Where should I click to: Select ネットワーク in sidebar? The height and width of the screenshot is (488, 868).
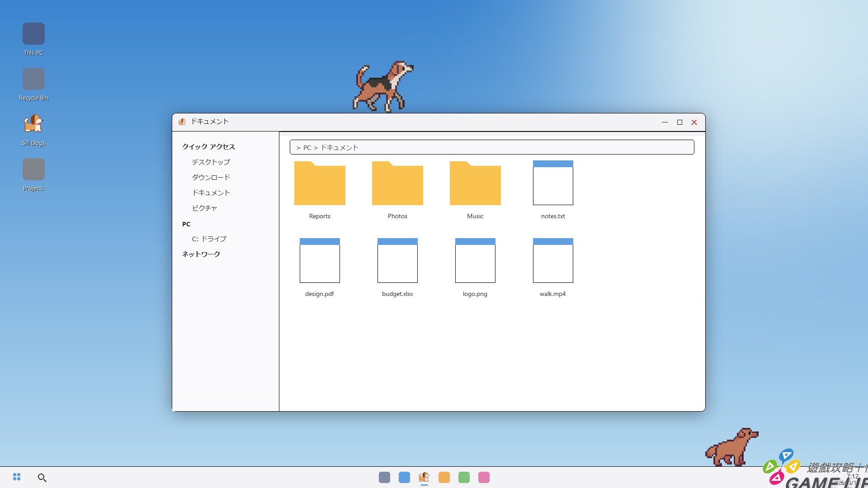(201, 254)
